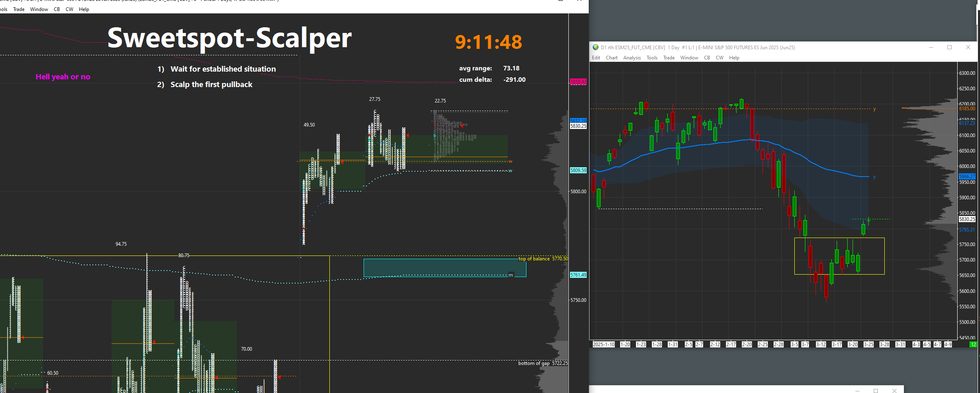Click the 'bottom of gap 5722.25' label
Image resolution: width=980 pixels, height=393 pixels.
click(x=543, y=363)
